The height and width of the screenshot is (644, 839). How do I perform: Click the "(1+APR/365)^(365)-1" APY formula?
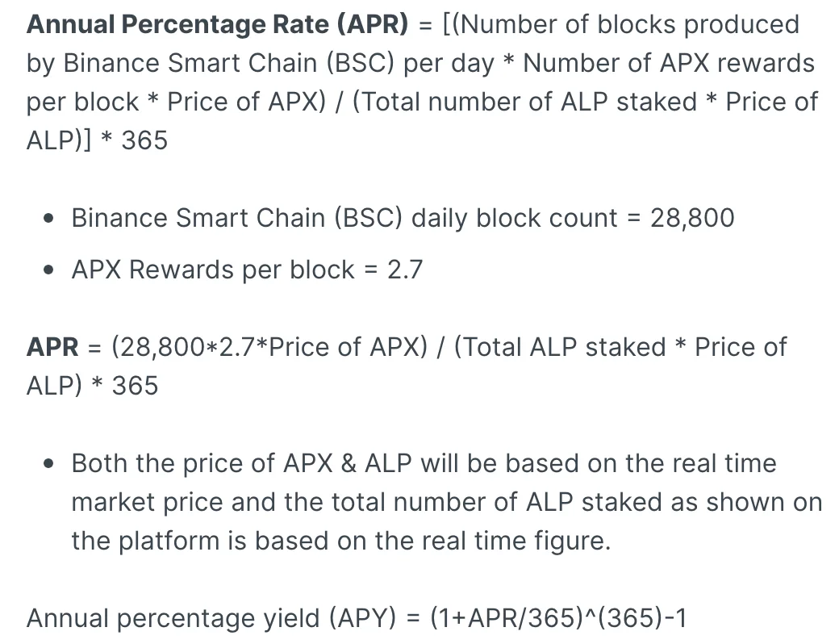point(558,618)
